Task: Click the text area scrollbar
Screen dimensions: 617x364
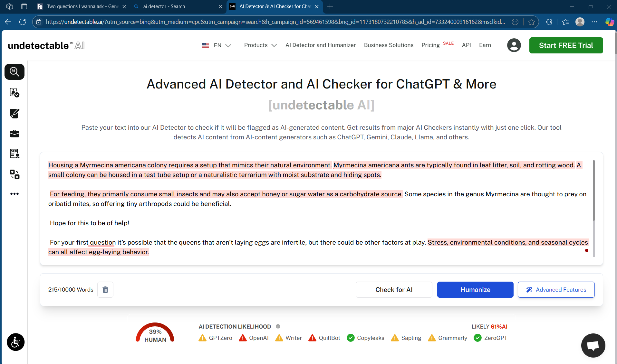Action: [593, 191]
